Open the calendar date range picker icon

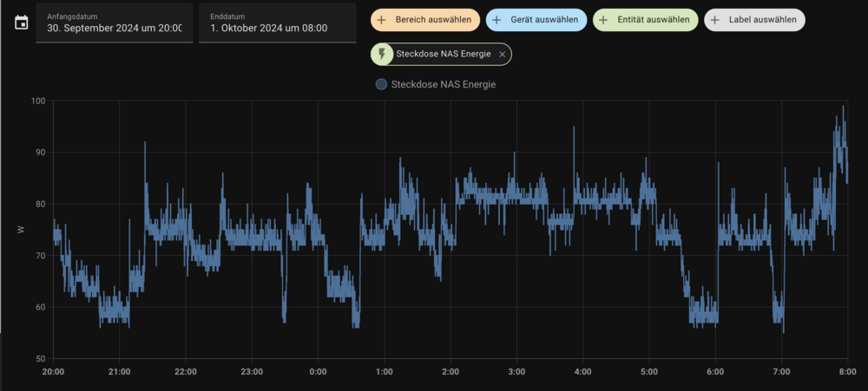point(21,23)
